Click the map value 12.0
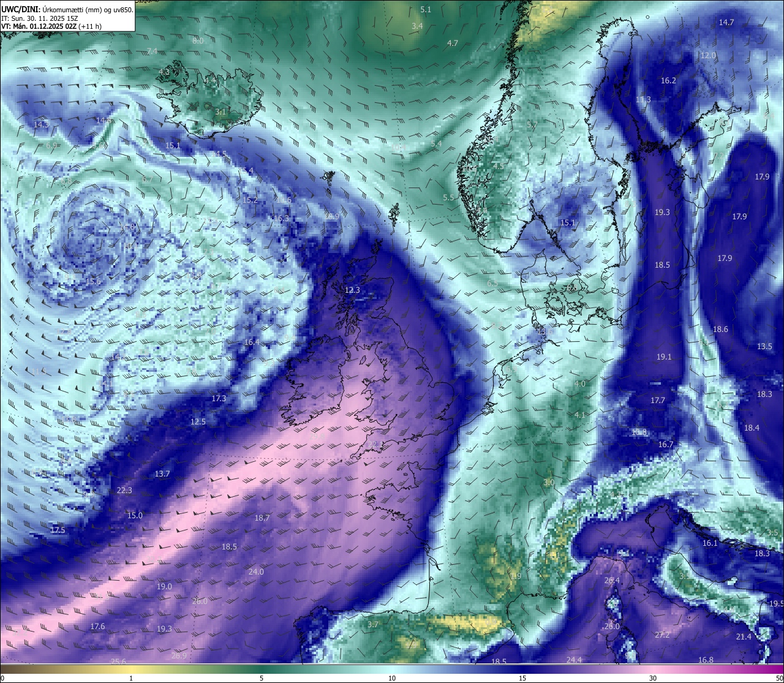 coord(708,55)
